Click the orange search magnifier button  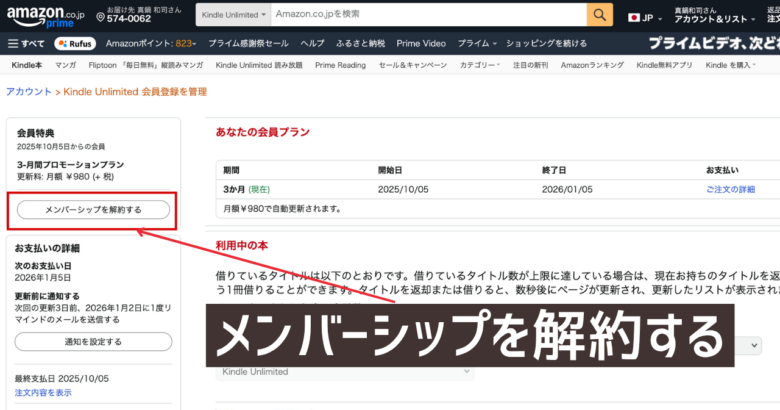[599, 15]
